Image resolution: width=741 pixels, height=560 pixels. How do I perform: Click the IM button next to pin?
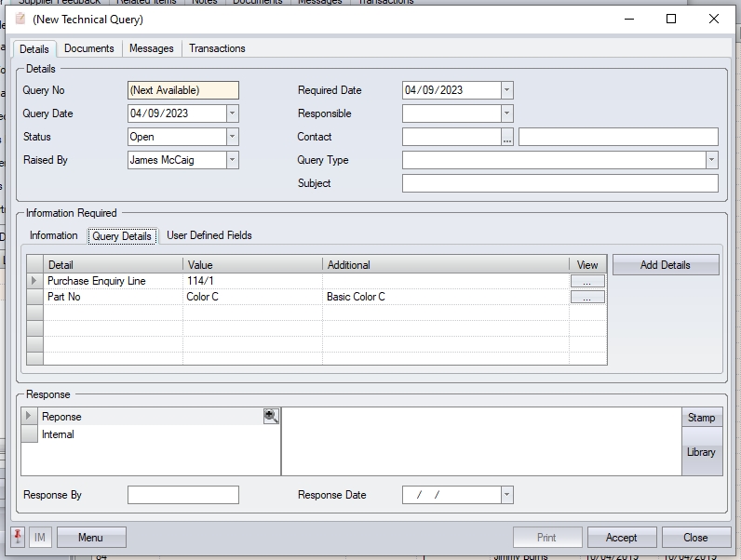pyautogui.click(x=40, y=537)
